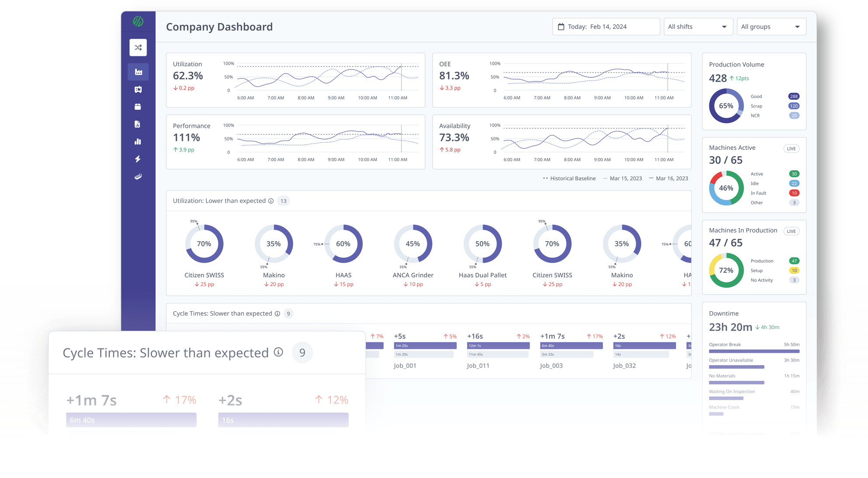Screen dimensions: 868x478
Task: Click the shuffle arrows button in sidebar
Action: point(138,48)
